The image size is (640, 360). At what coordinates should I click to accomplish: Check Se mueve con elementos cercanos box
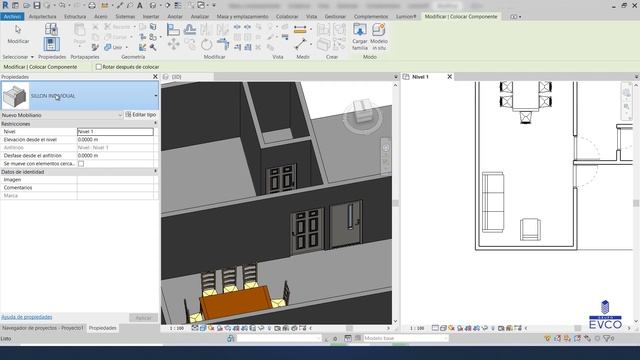click(81, 164)
